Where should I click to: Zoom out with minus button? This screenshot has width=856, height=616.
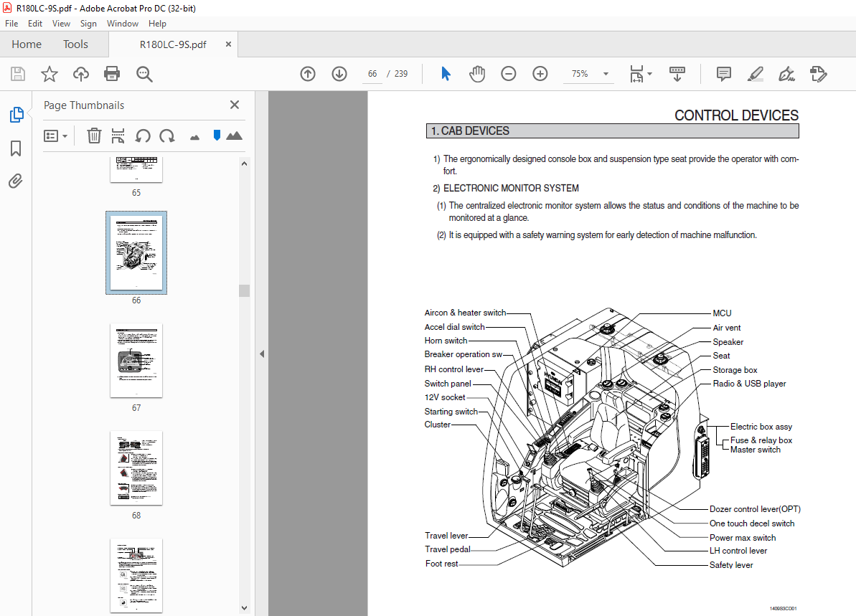[508, 74]
